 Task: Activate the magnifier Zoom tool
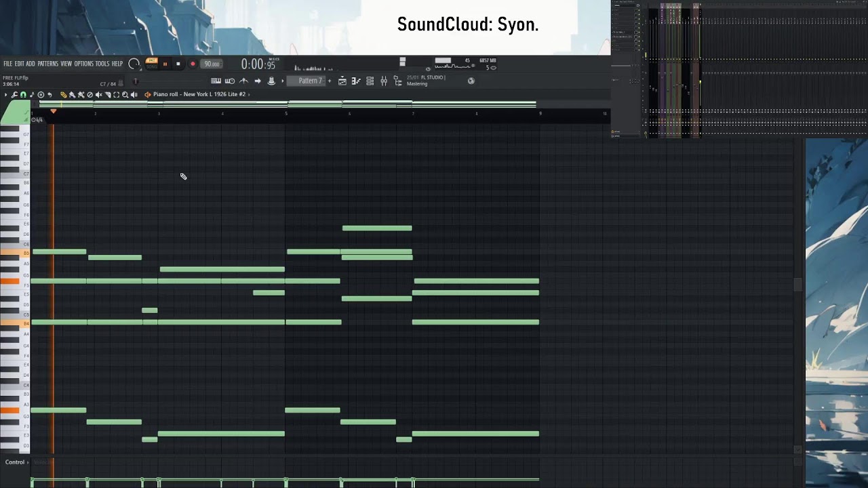[x=125, y=94]
